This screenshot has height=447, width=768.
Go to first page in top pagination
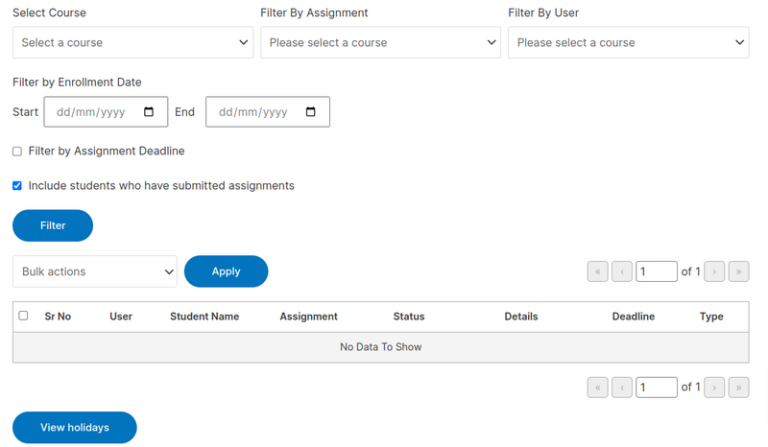[x=597, y=271]
